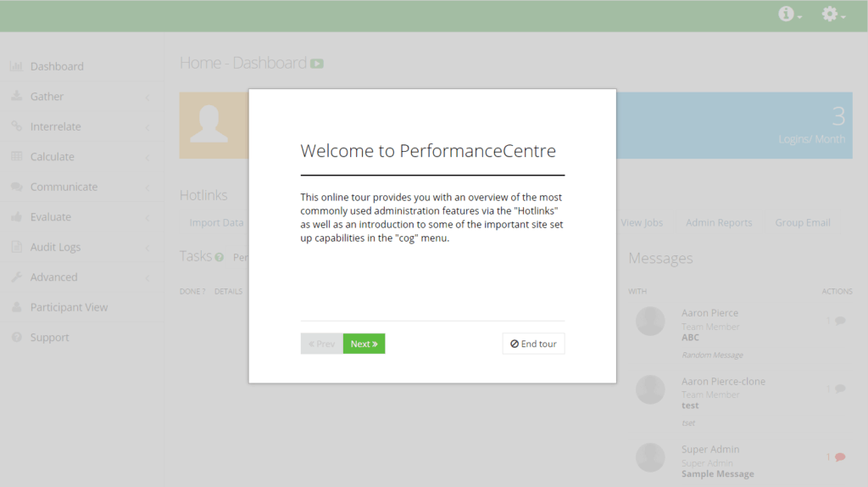Viewport: 868px width, 487px height.
Task: Open the Support menu item
Action: pyautogui.click(x=82, y=337)
